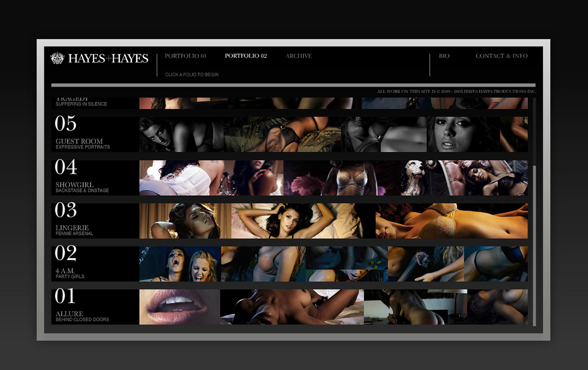The height and width of the screenshot is (370, 588).
Task: Open folio 03 Lingerie label
Action: [x=72, y=228]
